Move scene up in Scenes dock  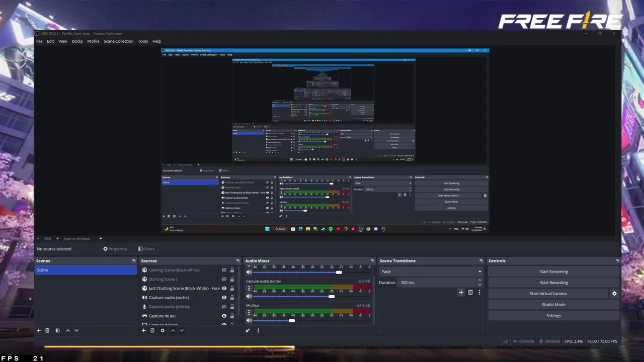pyautogui.click(x=68, y=330)
